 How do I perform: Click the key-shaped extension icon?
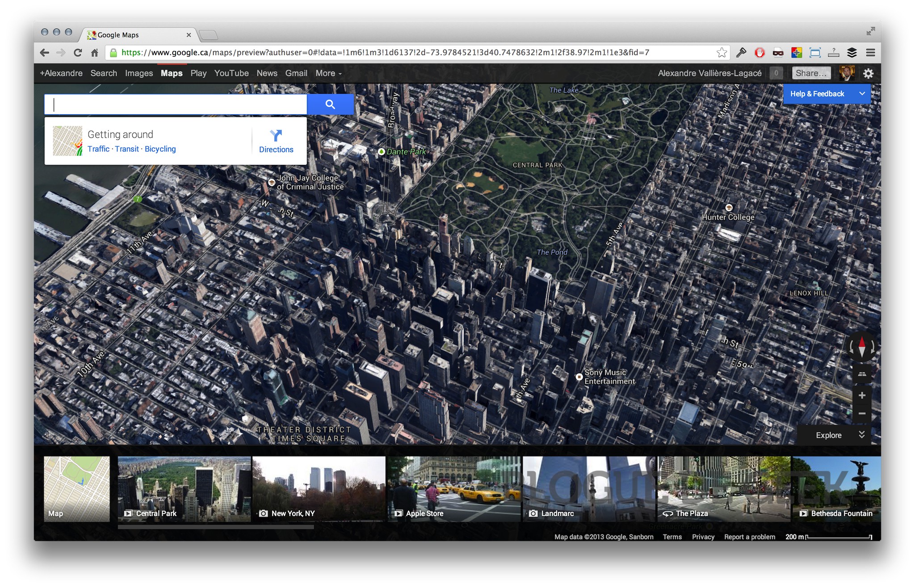pyautogui.click(x=741, y=53)
